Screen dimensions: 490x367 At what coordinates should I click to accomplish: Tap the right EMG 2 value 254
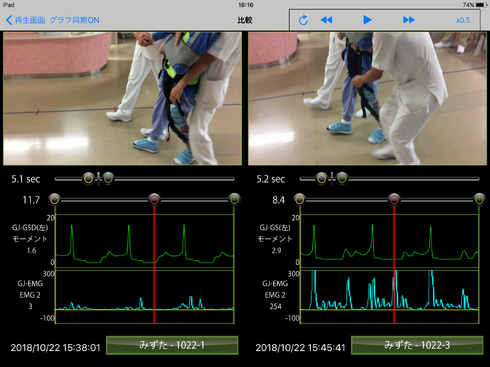[275, 306]
